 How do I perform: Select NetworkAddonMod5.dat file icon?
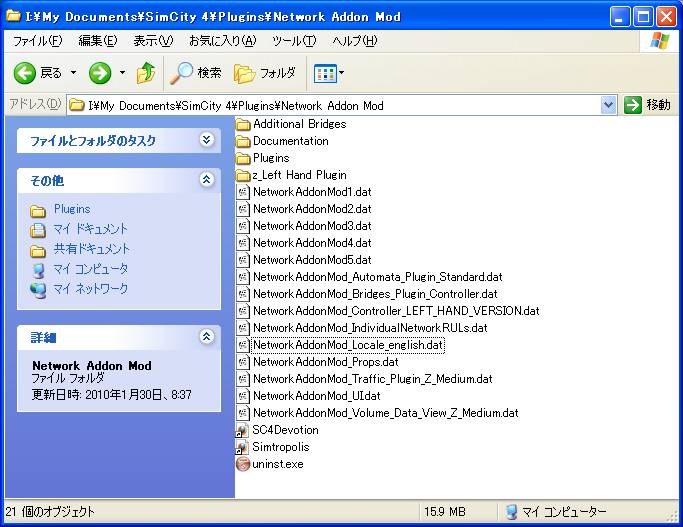pyautogui.click(x=243, y=260)
